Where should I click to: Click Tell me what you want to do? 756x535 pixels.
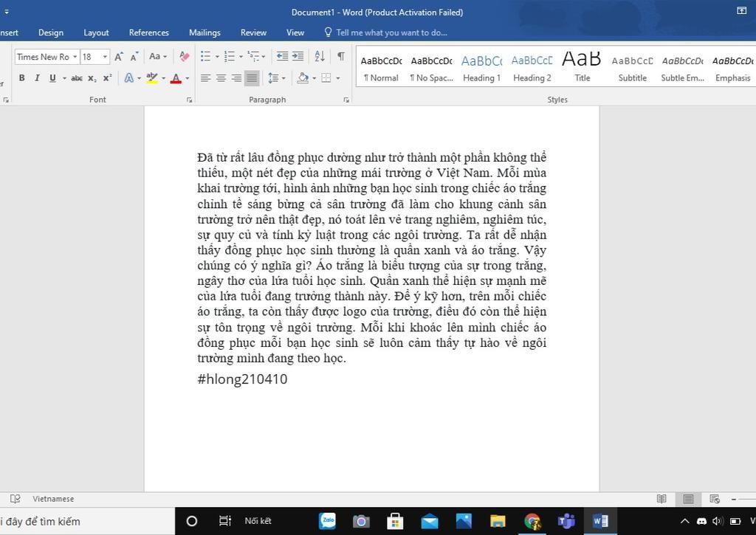[391, 32]
